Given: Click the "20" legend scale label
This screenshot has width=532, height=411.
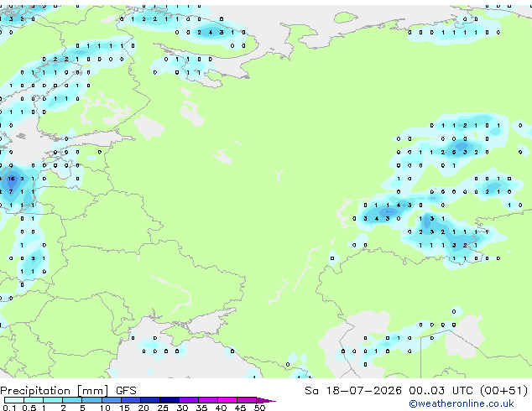Looking at the screenshot, I should [x=143, y=408].
